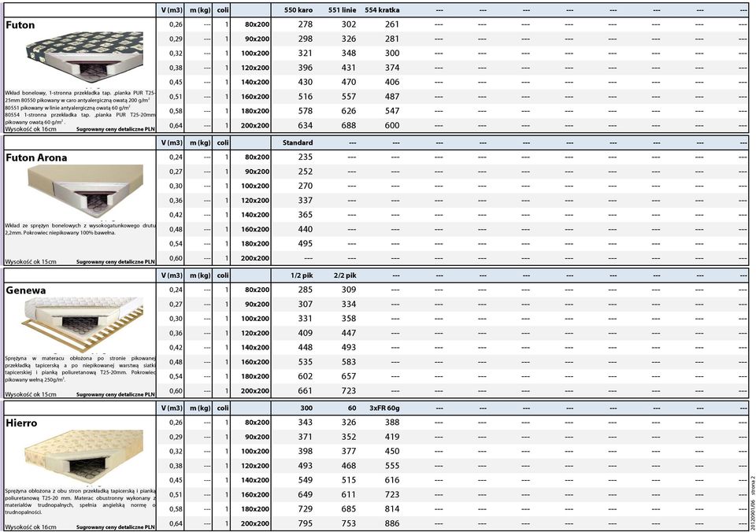Click price 795 in Hierro table

pos(306,524)
